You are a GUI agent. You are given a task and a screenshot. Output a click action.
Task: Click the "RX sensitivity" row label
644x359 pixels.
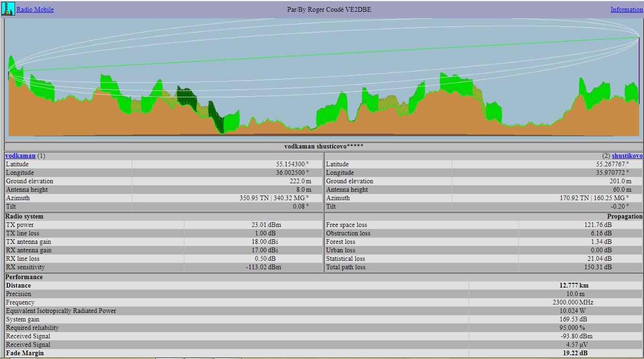(25, 267)
